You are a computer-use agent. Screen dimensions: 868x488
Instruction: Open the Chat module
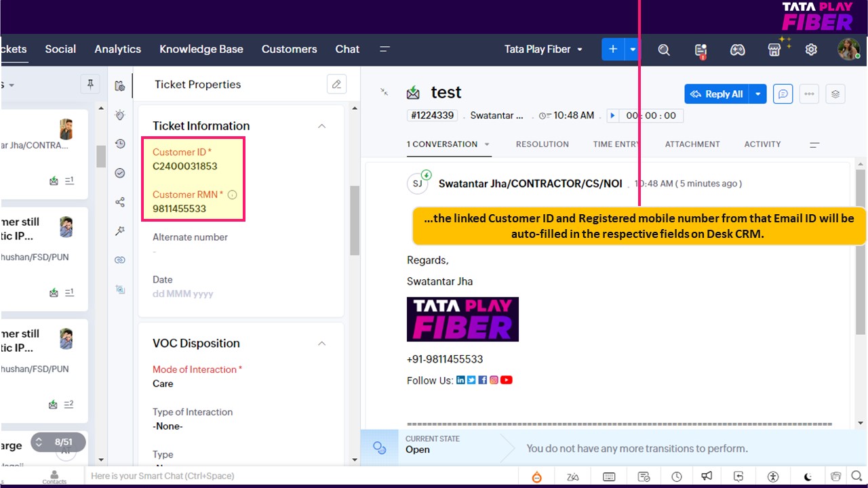click(347, 49)
